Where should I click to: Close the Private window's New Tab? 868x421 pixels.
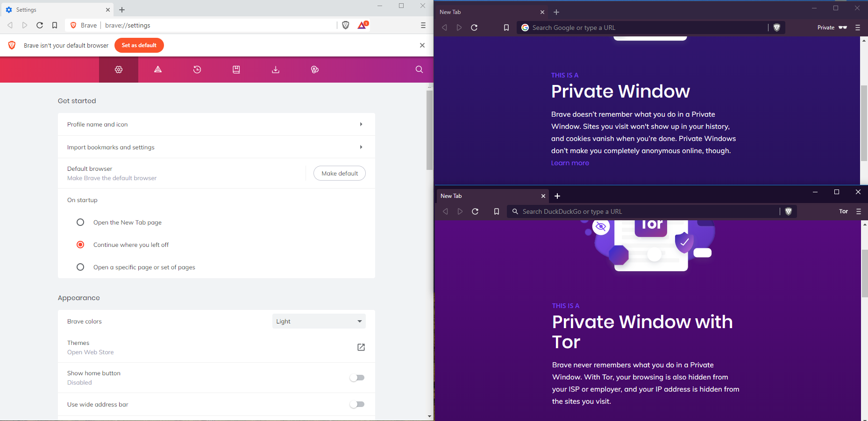[x=542, y=12]
